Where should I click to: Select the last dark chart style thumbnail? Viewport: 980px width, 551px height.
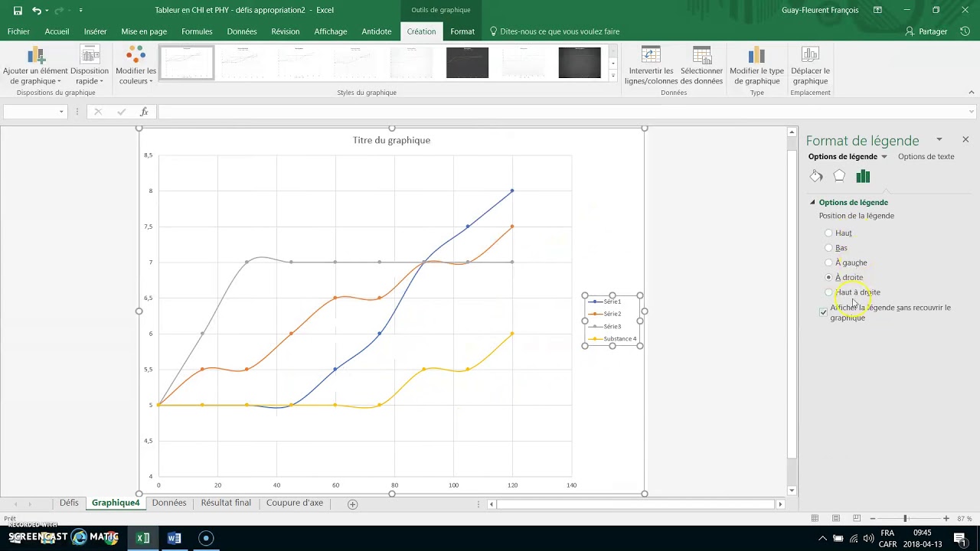tap(580, 63)
